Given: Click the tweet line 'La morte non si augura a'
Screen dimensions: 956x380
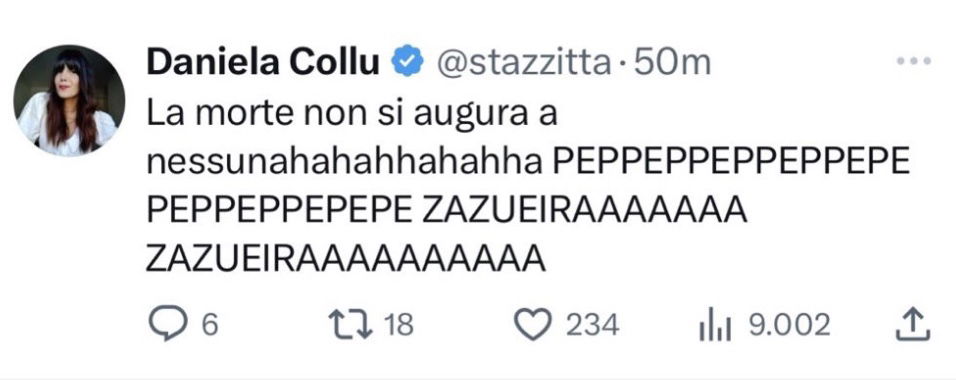Looking at the screenshot, I should point(352,115).
